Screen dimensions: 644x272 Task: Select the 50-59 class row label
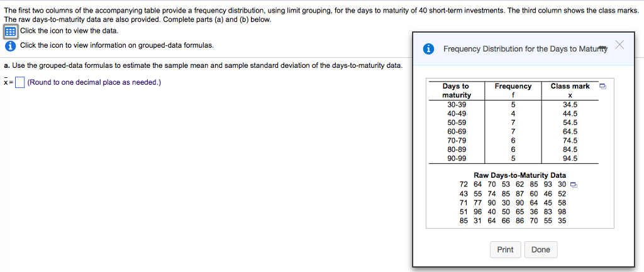pyautogui.click(x=457, y=122)
